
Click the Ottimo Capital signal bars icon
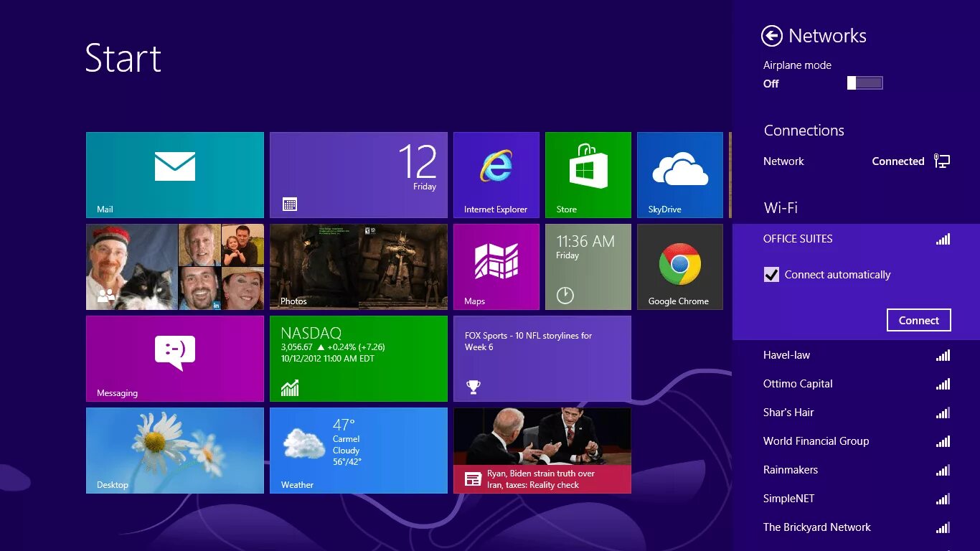(943, 384)
